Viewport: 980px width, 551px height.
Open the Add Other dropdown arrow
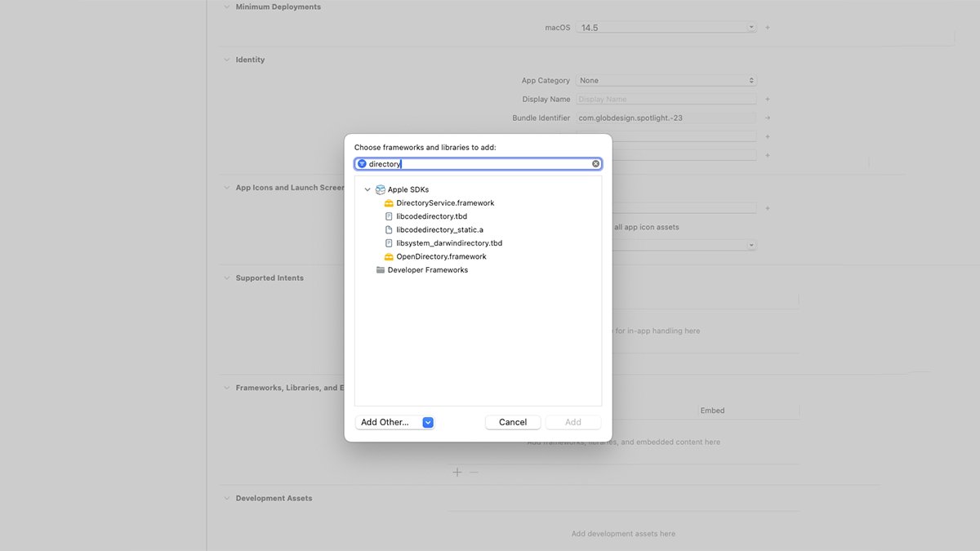click(428, 422)
